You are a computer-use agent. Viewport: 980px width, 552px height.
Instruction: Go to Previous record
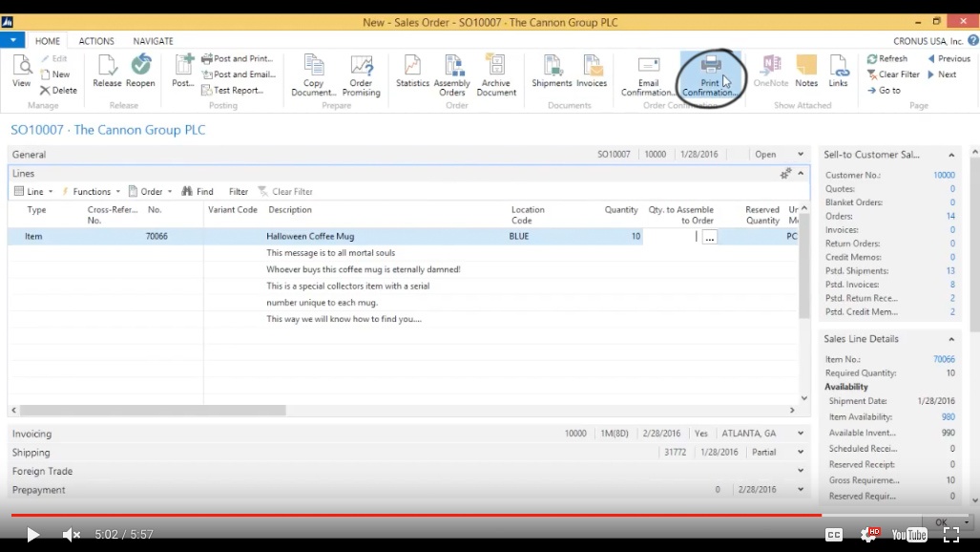949,58
